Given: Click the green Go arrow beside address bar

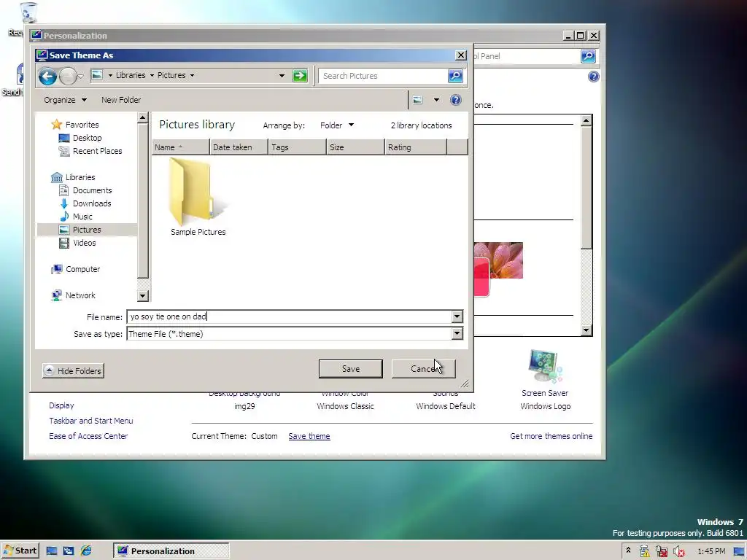Looking at the screenshot, I should coord(300,75).
